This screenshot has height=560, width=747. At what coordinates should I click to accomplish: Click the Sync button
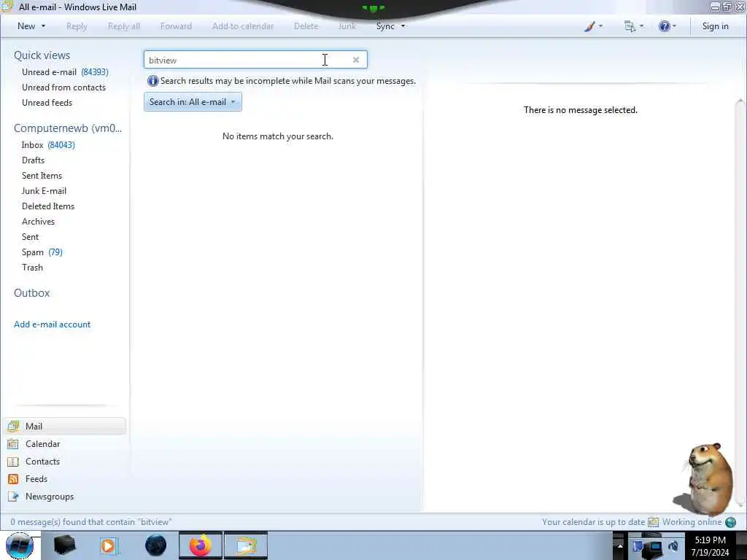(385, 26)
